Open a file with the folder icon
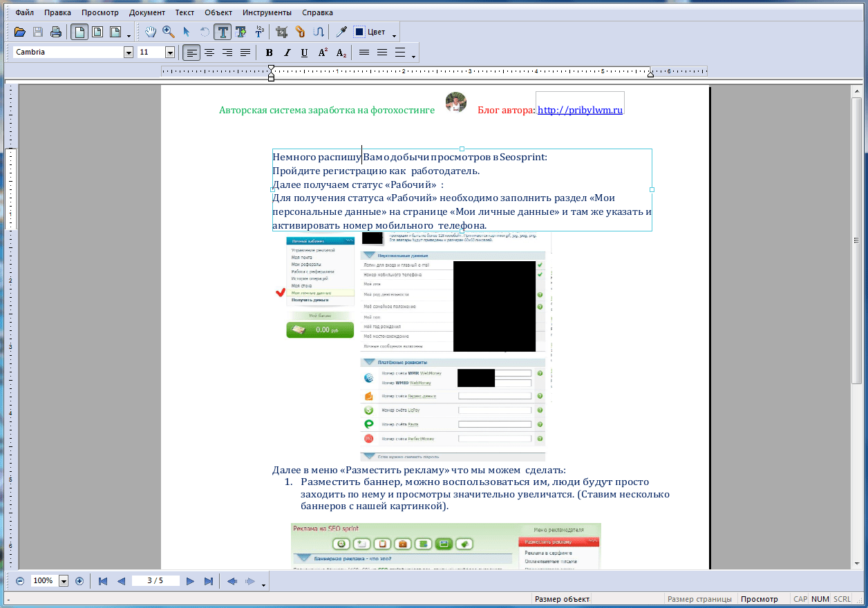 pos(20,32)
